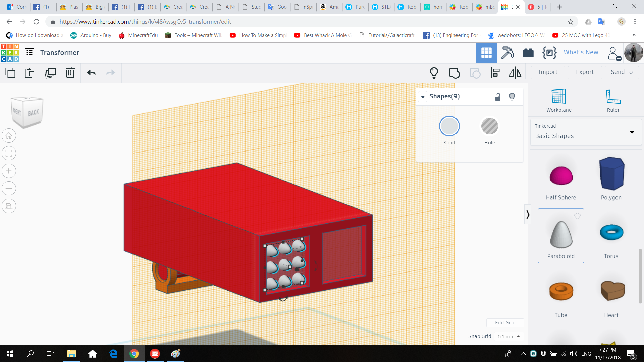Click the Edit Grid button

[x=505, y=323]
